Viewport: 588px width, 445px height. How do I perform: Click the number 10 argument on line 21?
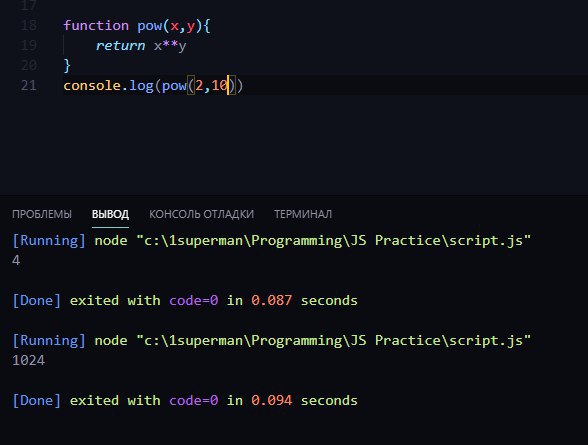pyautogui.click(x=220, y=85)
